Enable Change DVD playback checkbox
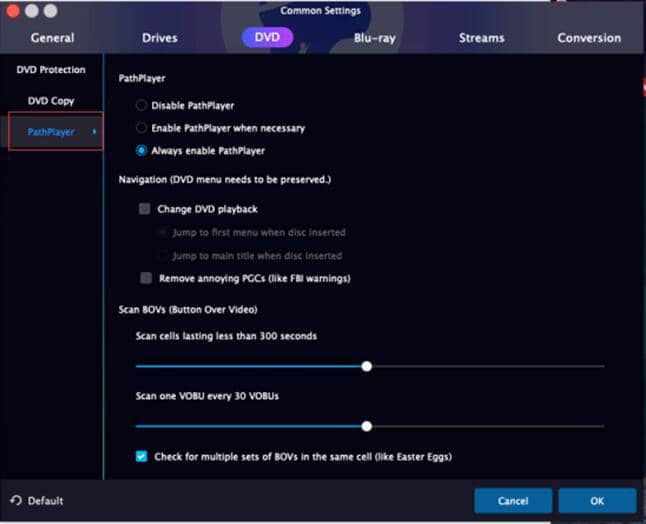Image resolution: width=646 pixels, height=524 pixels. pyautogui.click(x=144, y=209)
